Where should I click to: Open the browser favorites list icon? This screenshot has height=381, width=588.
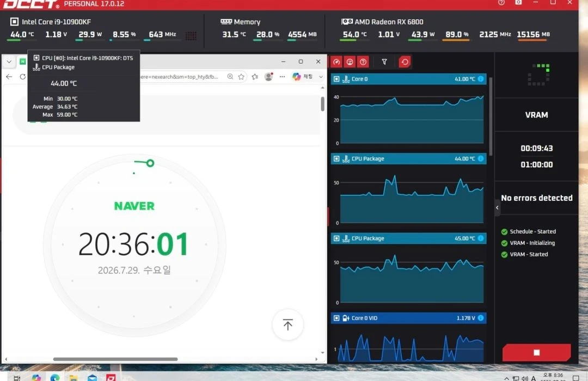click(255, 77)
